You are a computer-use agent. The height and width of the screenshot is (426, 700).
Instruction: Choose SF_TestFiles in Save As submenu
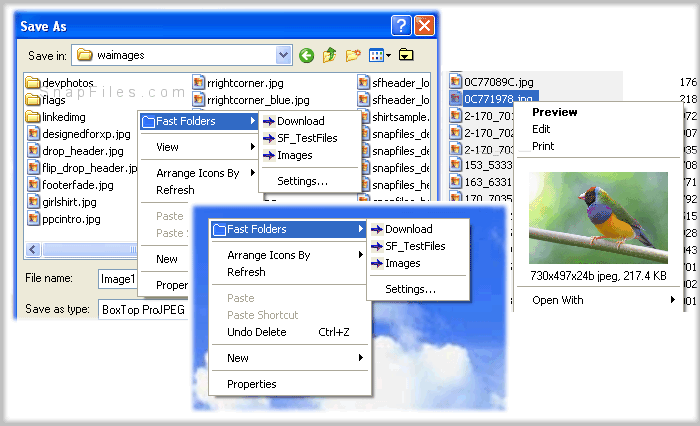(x=310, y=138)
